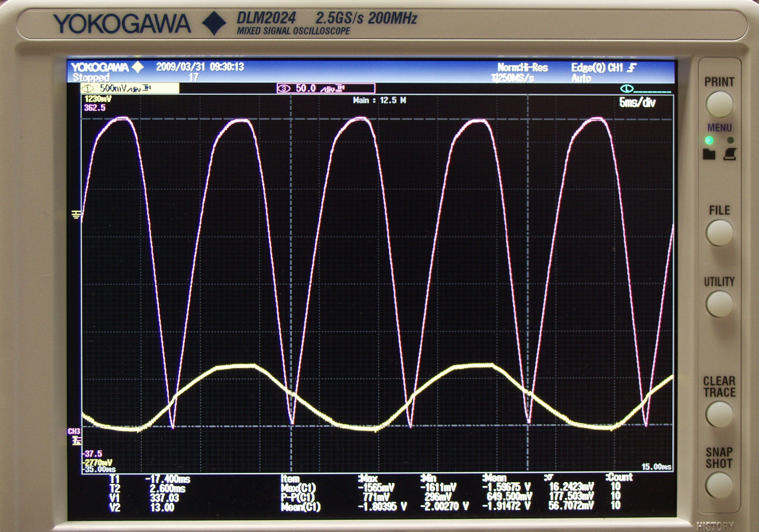
Task: Click the folder icon under MENU
Action: pyautogui.click(x=709, y=154)
